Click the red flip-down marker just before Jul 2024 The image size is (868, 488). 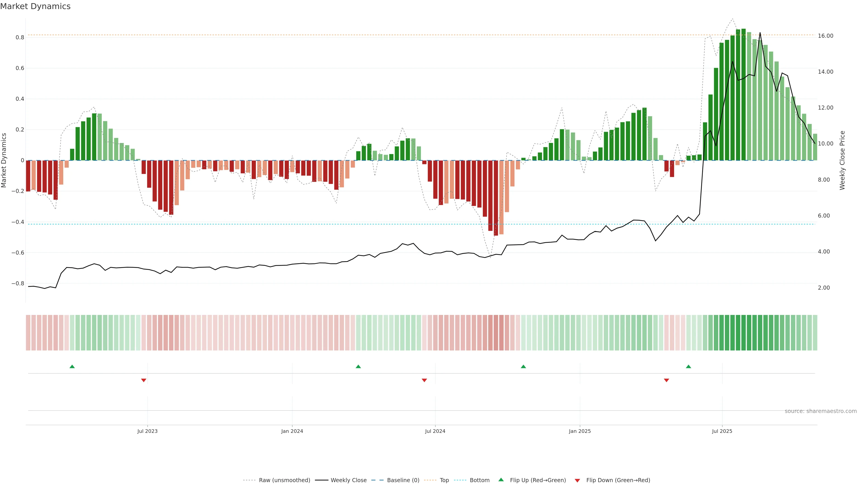tap(424, 380)
